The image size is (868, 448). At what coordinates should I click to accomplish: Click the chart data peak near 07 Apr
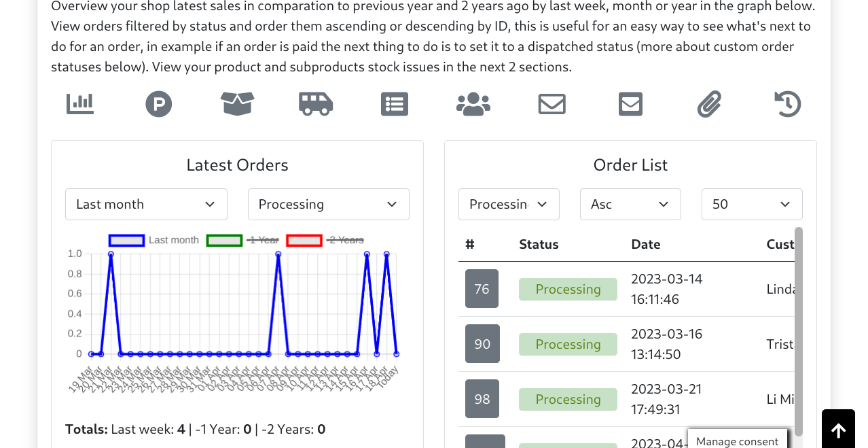point(278,254)
